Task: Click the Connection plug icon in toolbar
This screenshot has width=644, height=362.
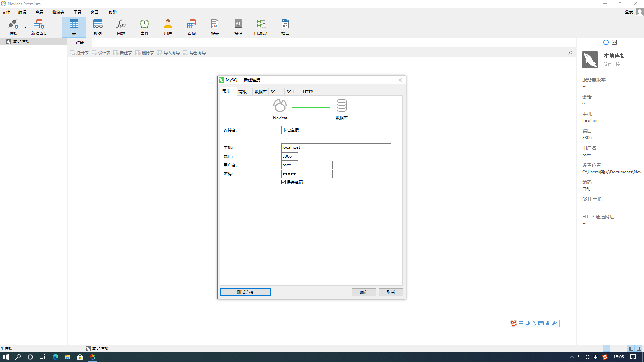Action: point(13,25)
